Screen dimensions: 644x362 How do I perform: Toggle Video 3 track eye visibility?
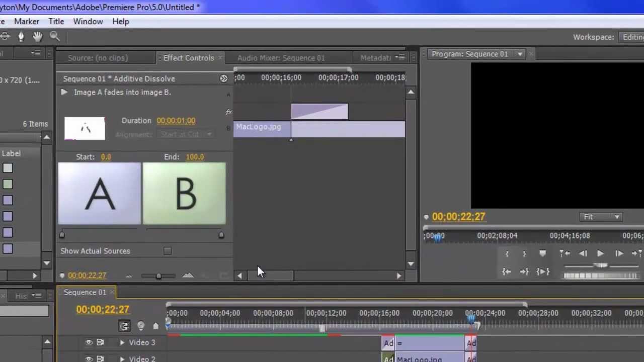(89, 342)
